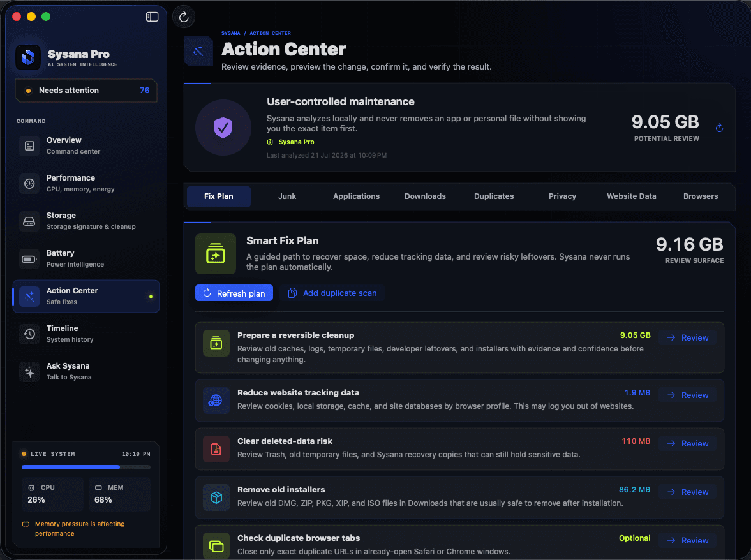Open the Duplicates tab
Viewport: 751px width, 560px height.
click(x=494, y=196)
